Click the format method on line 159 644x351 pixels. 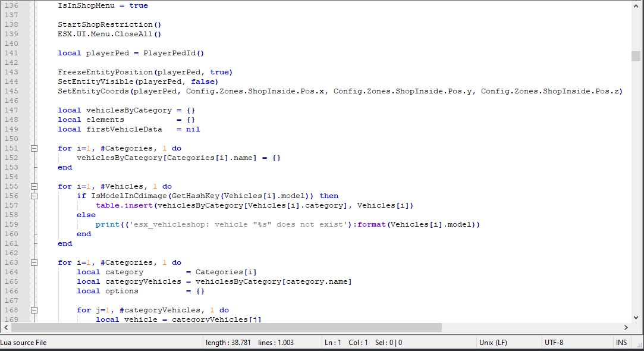[x=372, y=224]
